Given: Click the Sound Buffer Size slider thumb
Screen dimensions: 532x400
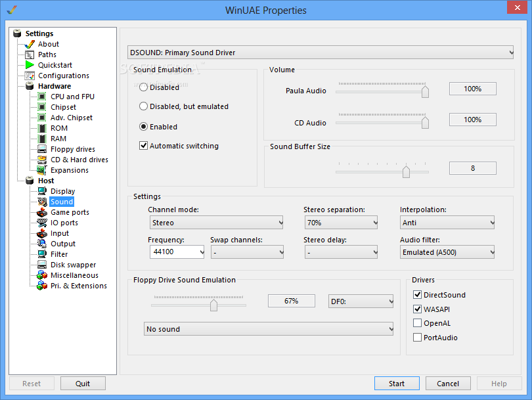Looking at the screenshot, I should 406,171.
